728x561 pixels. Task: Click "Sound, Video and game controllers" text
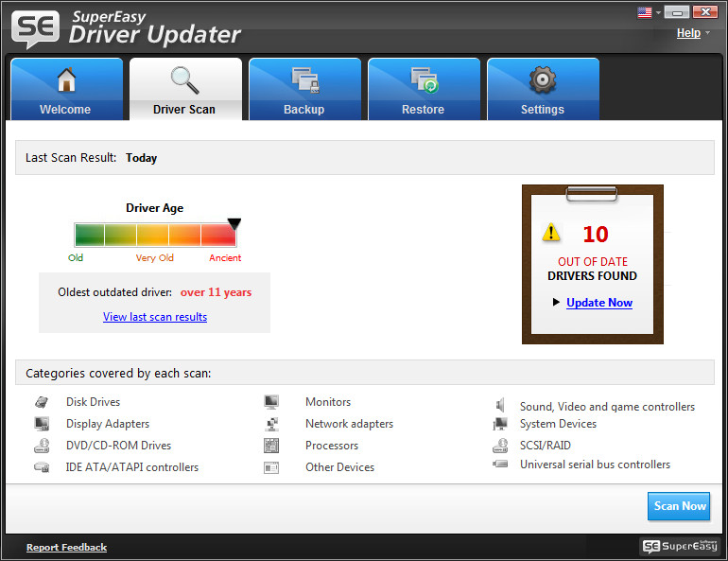point(607,407)
